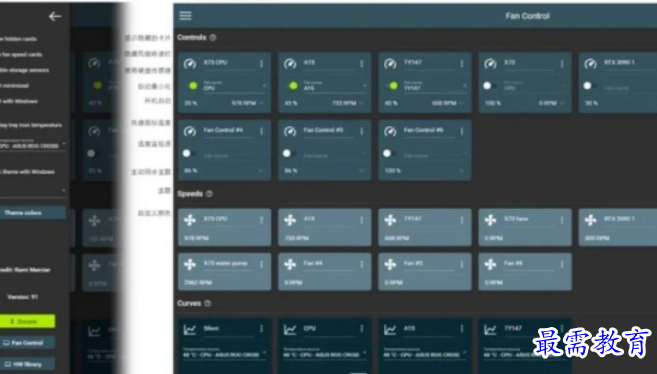Open CPU curve card three-dot menu
The height and width of the screenshot is (374, 657).
pos(362,329)
